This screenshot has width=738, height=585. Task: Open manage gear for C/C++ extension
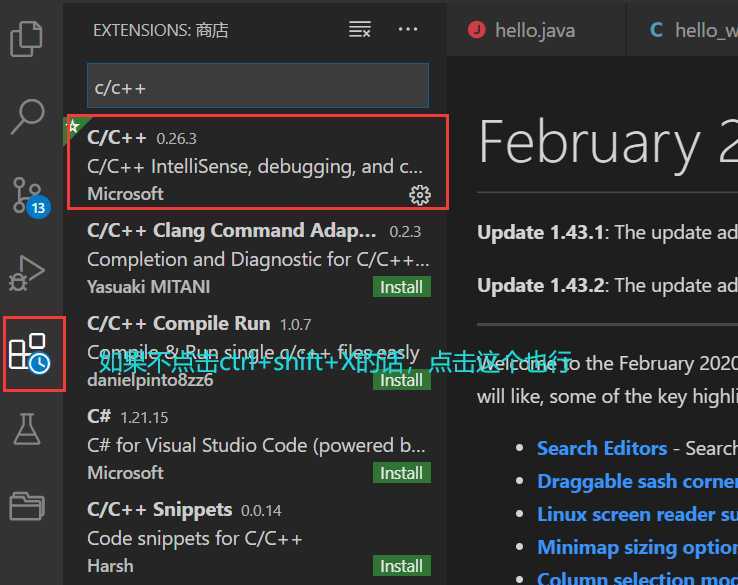click(419, 195)
